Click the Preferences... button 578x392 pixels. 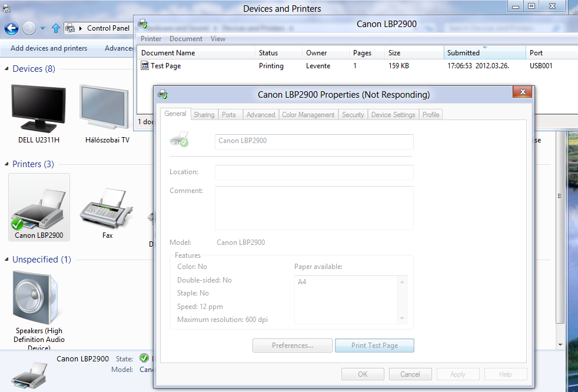[293, 346]
